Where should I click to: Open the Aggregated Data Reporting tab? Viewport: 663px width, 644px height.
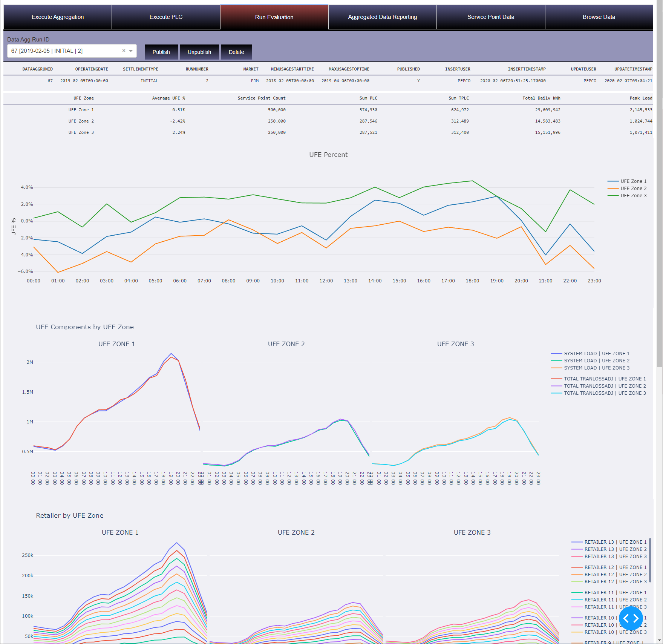coord(382,17)
